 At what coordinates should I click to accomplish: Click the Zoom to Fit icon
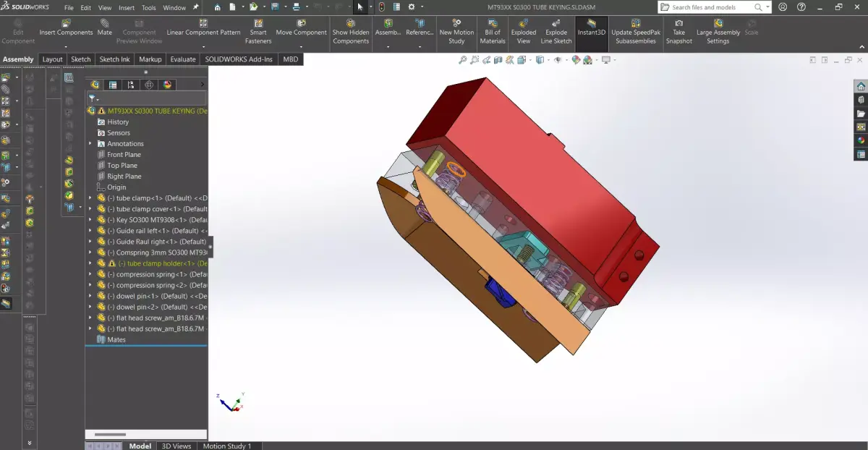pos(463,59)
